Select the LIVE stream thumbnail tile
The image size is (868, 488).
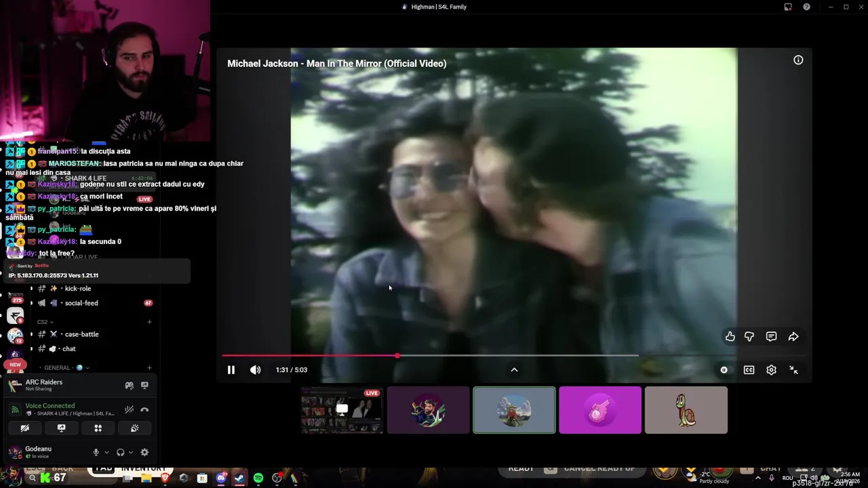(x=342, y=410)
